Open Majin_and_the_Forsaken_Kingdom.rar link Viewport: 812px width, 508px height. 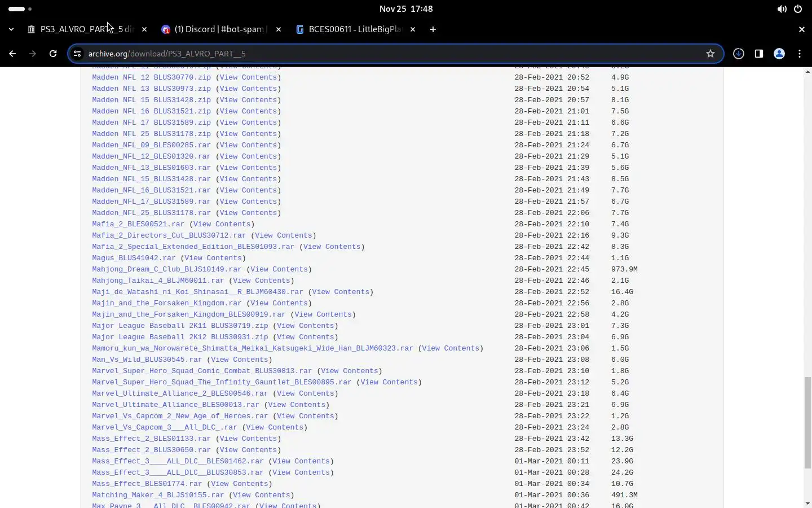point(167,303)
